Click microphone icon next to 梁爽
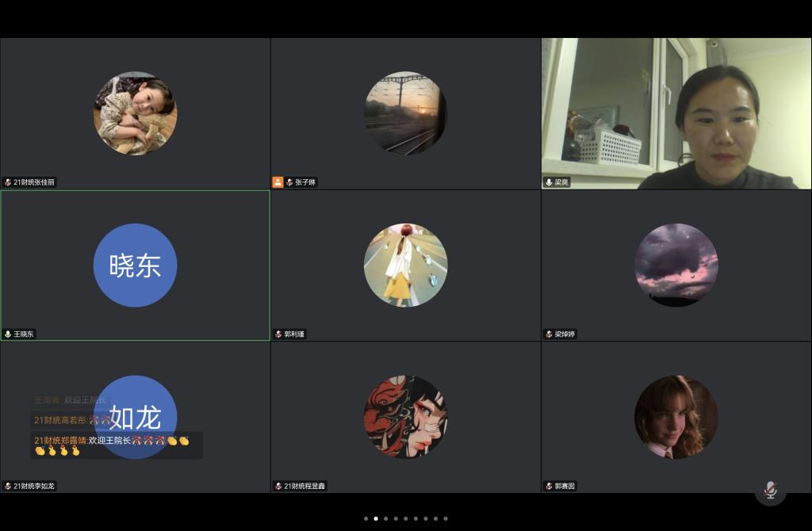This screenshot has height=531, width=812. pos(549,182)
